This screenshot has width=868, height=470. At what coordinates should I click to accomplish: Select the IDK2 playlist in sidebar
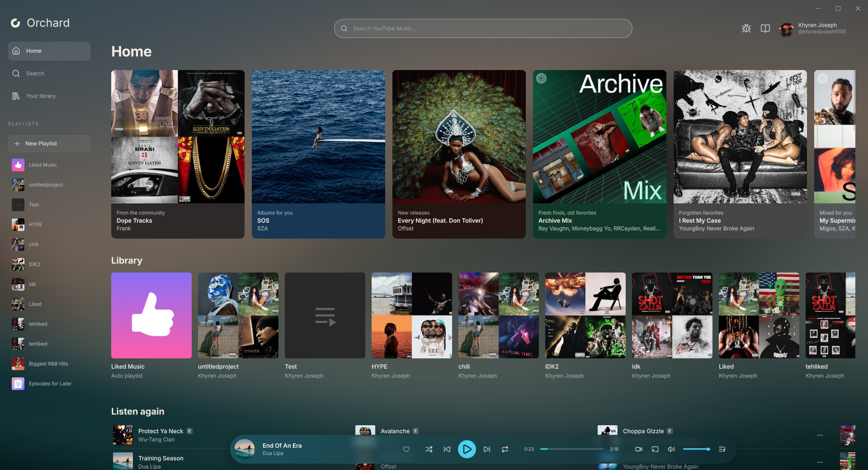click(49, 264)
